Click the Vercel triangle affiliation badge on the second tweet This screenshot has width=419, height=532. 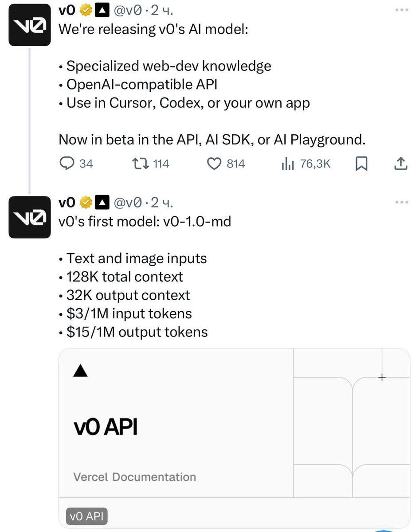[102, 203]
